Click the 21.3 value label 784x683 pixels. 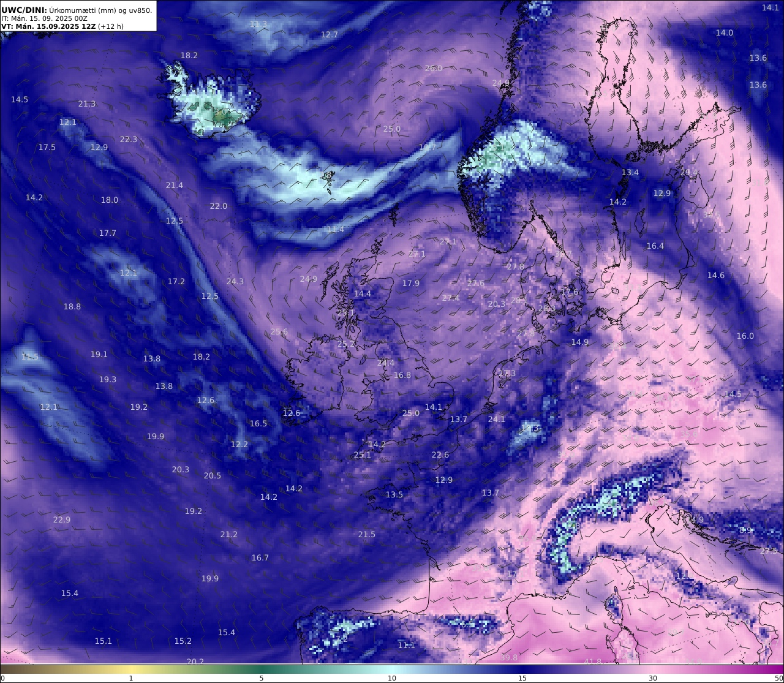click(x=87, y=104)
